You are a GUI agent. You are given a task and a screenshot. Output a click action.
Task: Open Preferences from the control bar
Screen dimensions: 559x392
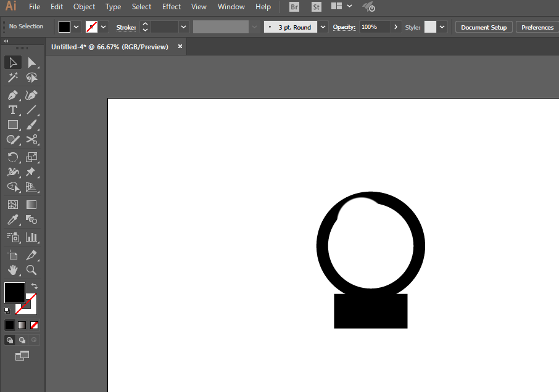click(x=537, y=27)
